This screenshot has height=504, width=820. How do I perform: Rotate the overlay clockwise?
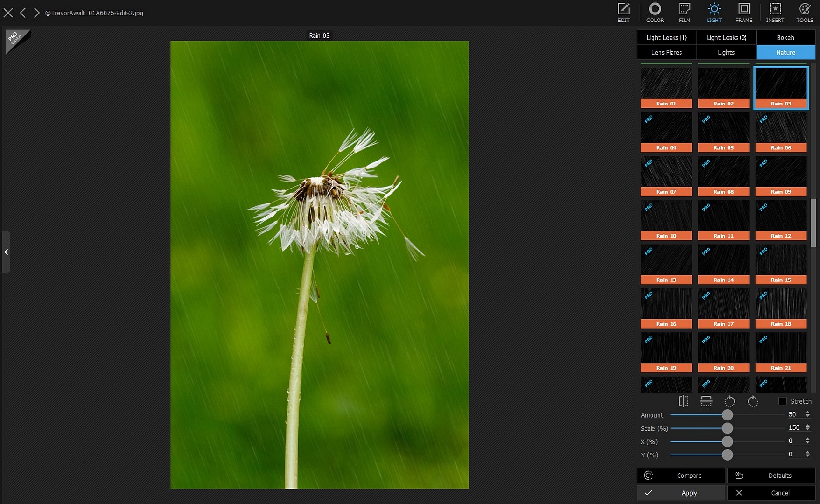pos(752,401)
